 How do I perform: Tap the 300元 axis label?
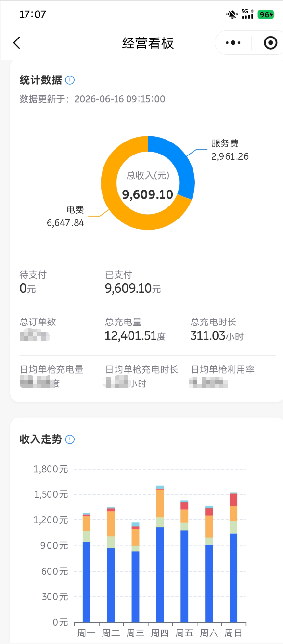(x=55, y=597)
